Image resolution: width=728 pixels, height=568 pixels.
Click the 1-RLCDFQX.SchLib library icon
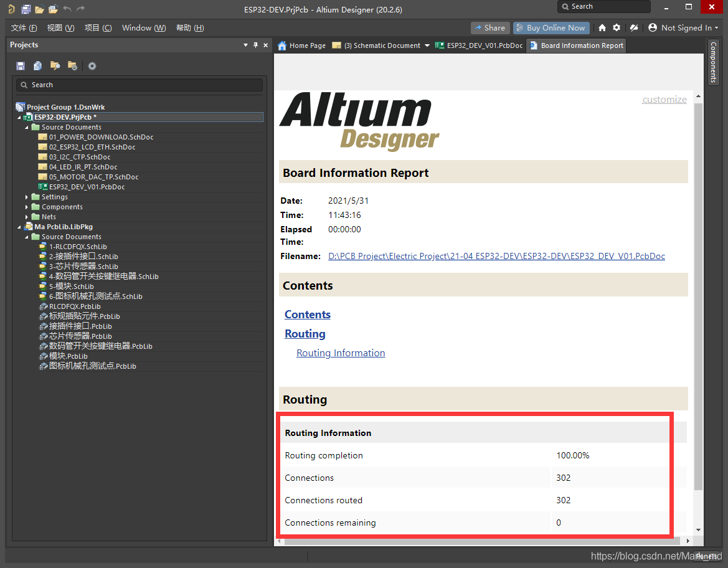pyautogui.click(x=43, y=247)
